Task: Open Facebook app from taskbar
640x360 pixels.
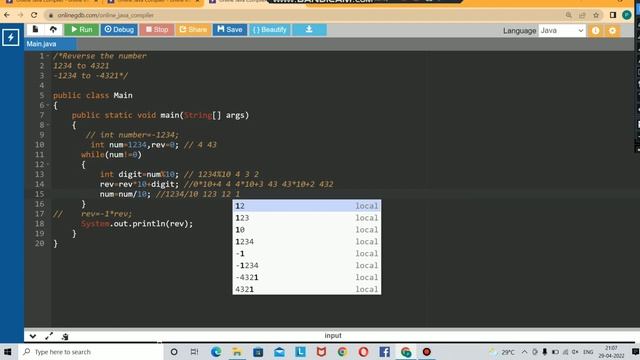Action: [384, 351]
